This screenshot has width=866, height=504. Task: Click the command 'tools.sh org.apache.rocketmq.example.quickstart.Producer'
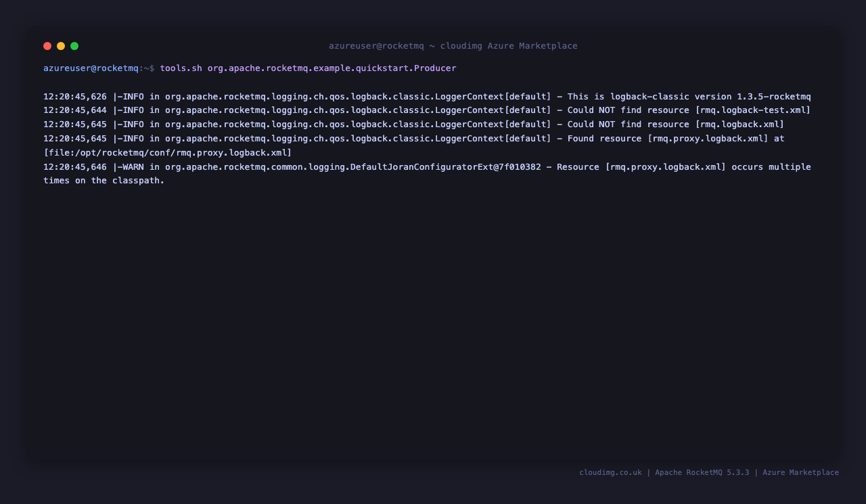click(x=308, y=68)
